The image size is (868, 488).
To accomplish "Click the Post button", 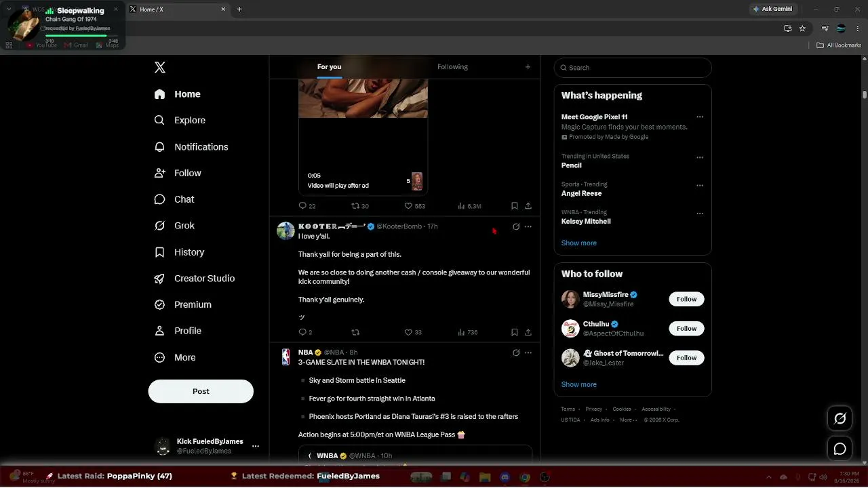I will [201, 391].
